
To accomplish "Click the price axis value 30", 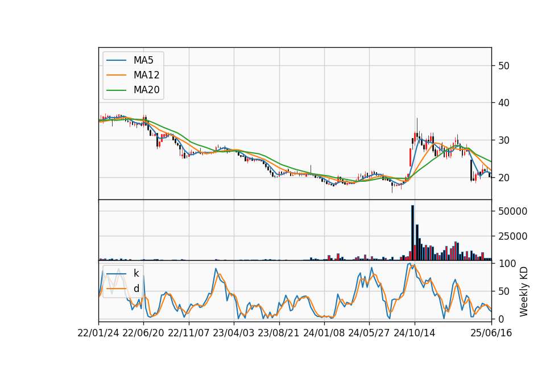I will coord(503,140).
